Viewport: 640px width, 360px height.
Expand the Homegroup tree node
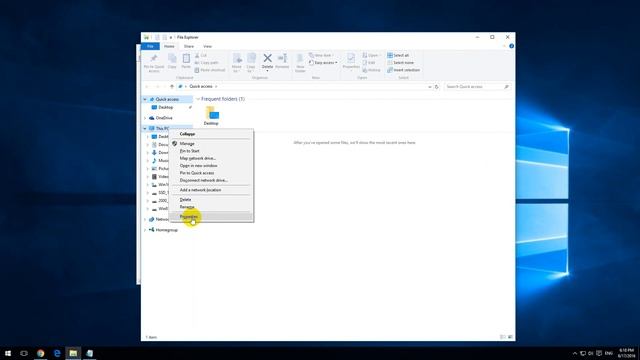[x=145, y=230]
